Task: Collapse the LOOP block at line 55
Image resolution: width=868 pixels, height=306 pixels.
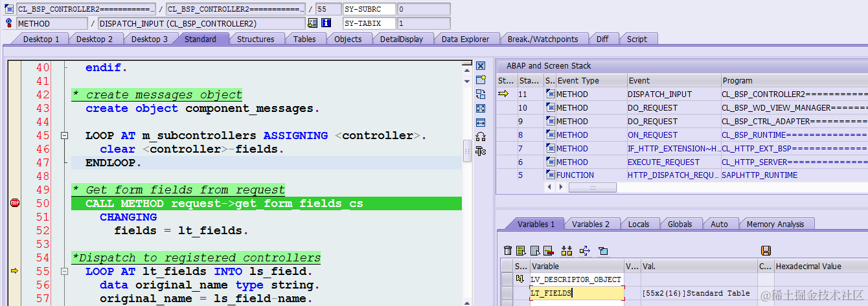Action: (x=64, y=272)
